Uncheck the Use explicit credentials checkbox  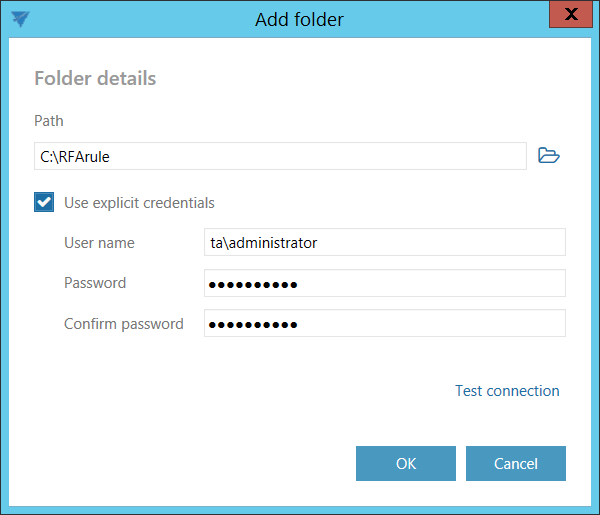click(44, 203)
